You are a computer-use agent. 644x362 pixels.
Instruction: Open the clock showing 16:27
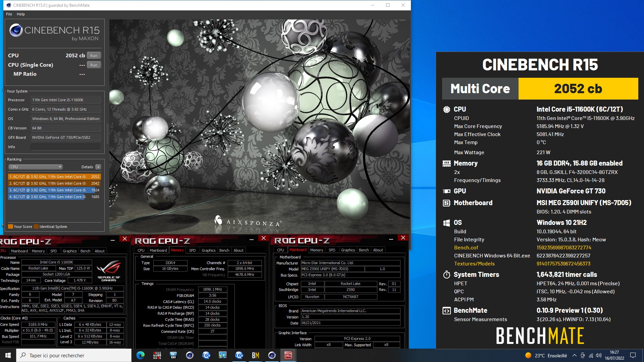coord(614,355)
